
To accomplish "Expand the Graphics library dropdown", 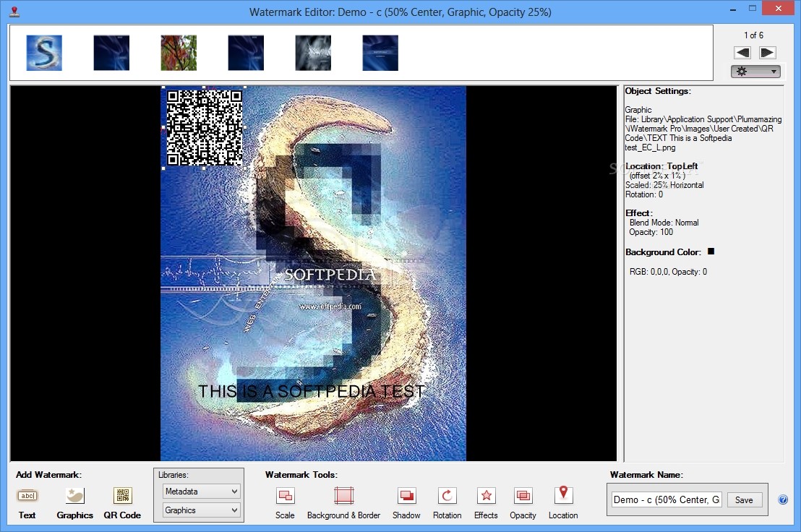I will tap(201, 510).
